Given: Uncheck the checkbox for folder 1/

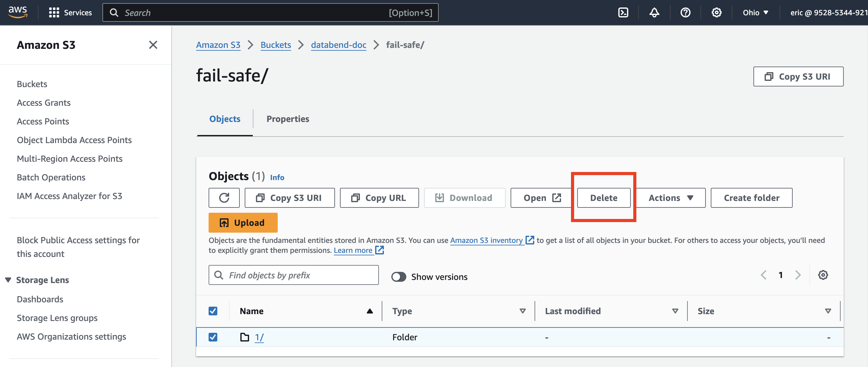Looking at the screenshot, I should (x=213, y=337).
